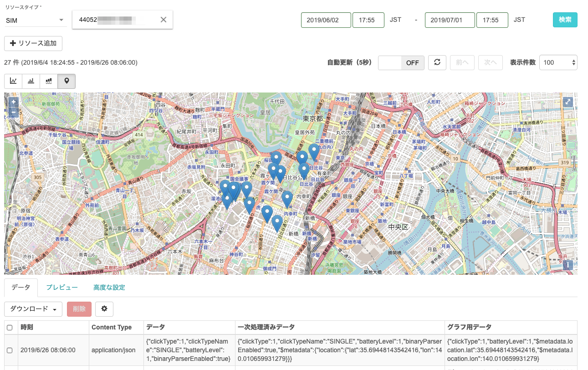
Task: Expand the 表示件数 100 dropdown
Action: coord(558,62)
